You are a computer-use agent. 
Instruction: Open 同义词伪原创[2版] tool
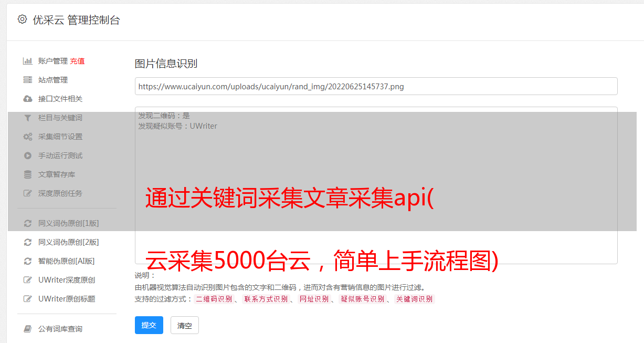coord(69,242)
